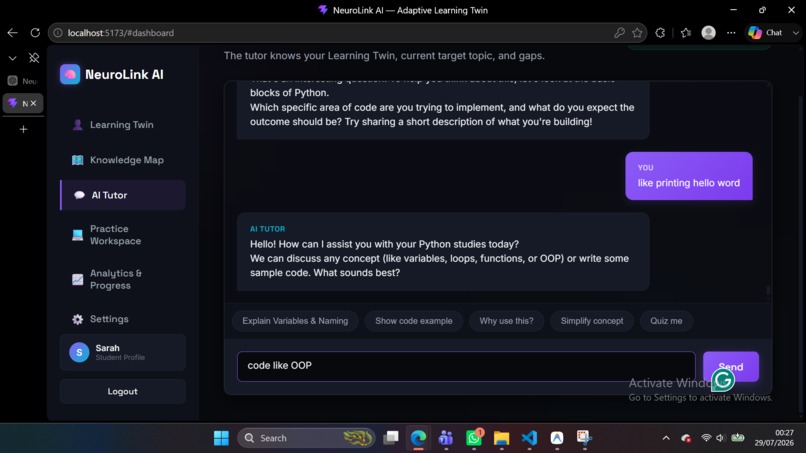Show hidden system tray icons
This screenshot has width=806, height=453.
point(666,438)
